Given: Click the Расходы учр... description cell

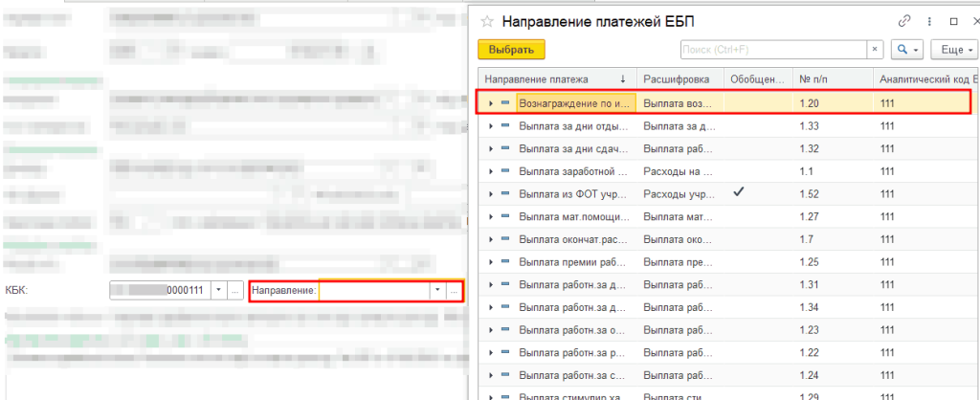Looking at the screenshot, I should tap(680, 193).
